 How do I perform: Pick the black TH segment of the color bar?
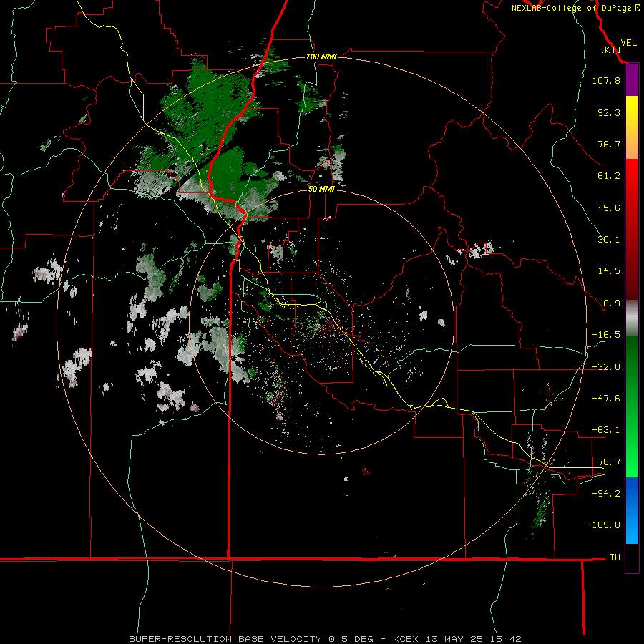click(632, 557)
